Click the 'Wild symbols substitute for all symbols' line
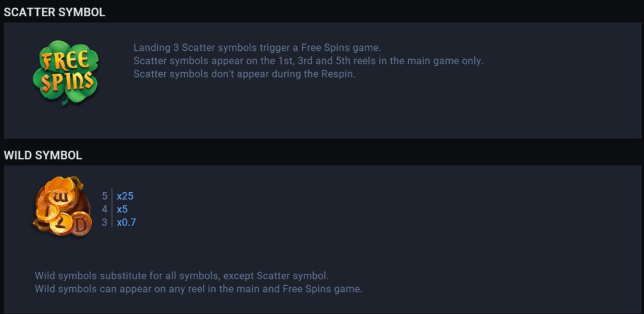This screenshot has width=644, height=314. 182,276
